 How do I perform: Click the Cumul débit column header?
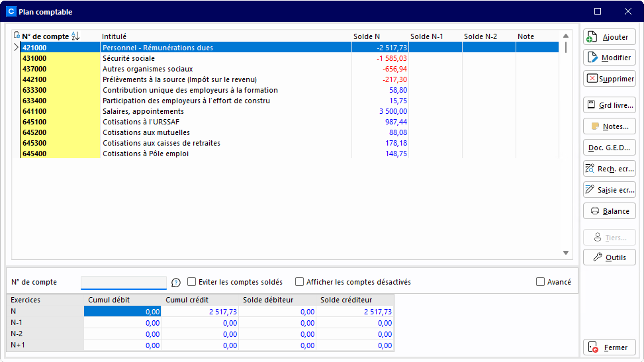tap(109, 300)
